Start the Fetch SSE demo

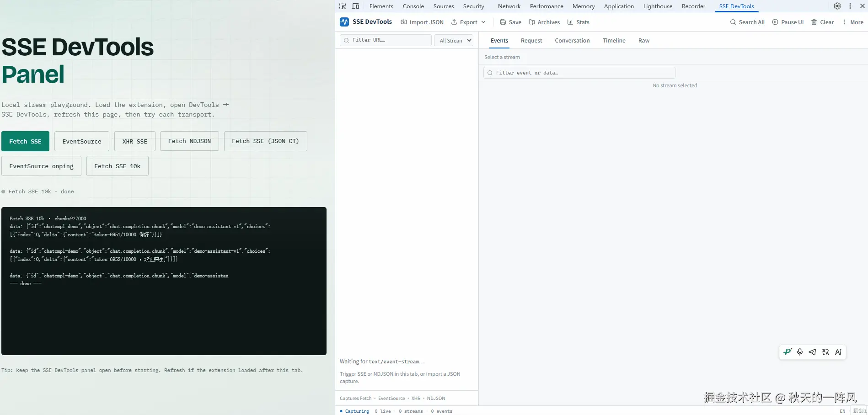pyautogui.click(x=25, y=141)
